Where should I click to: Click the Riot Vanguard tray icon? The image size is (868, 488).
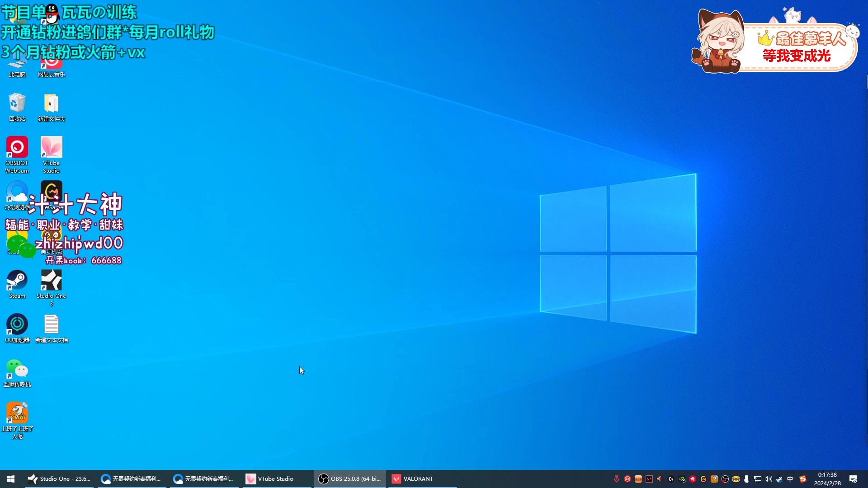point(617,479)
